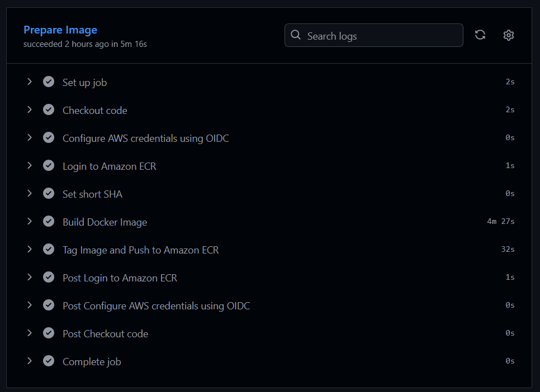Expand the Checkout code step chevron
Image resolution: width=540 pixels, height=392 pixels.
(30, 110)
